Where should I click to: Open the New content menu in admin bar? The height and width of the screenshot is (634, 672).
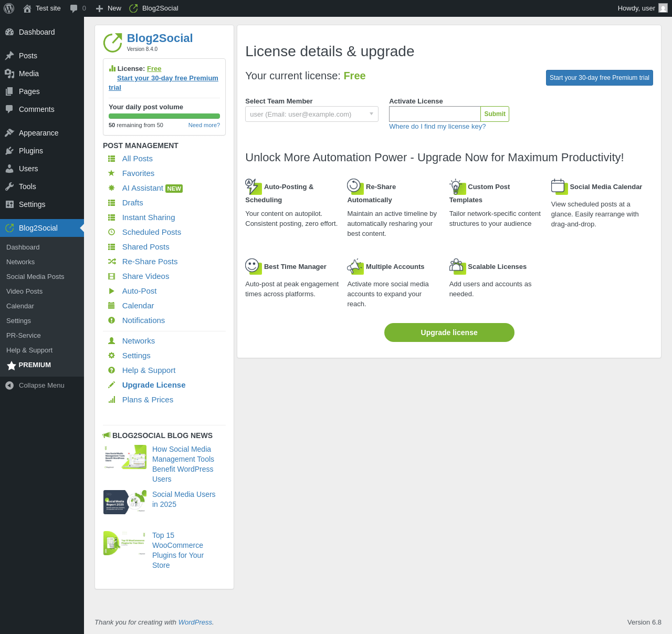(x=109, y=8)
